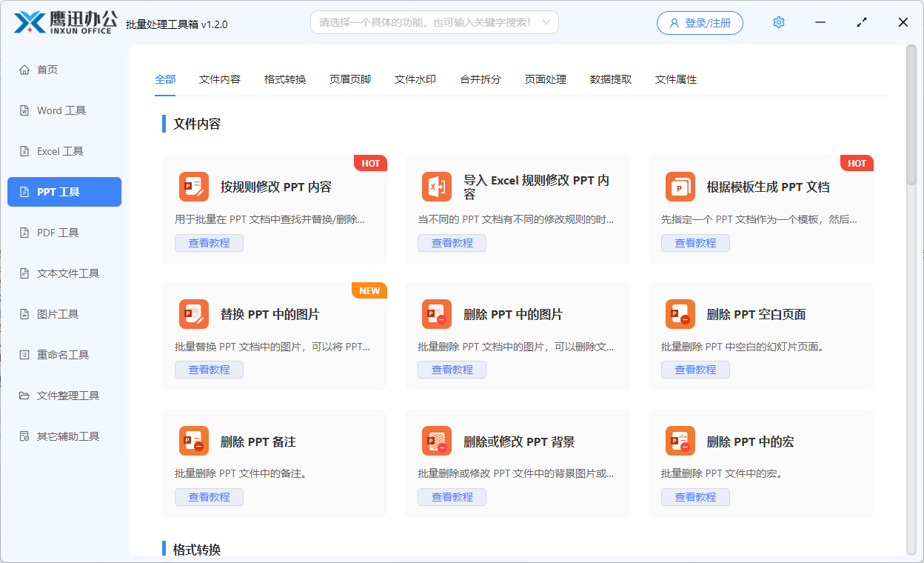Select the 删除 PPT 中的宏 tool icon

click(680, 441)
